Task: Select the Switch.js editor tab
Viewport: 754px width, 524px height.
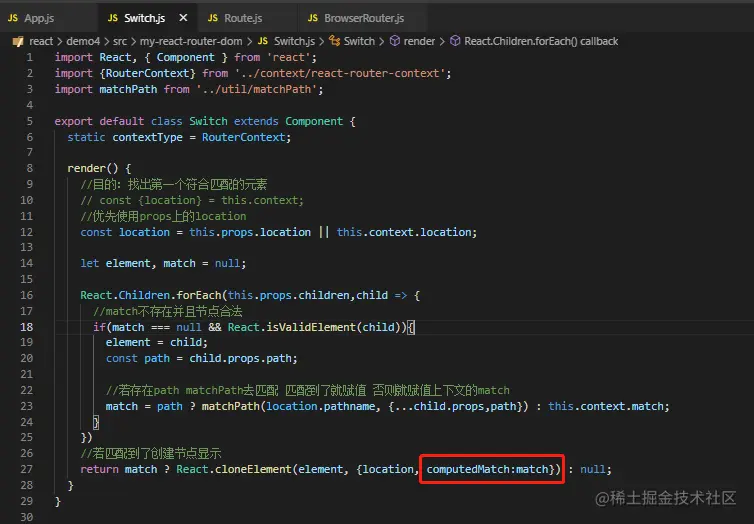Action: point(144,18)
